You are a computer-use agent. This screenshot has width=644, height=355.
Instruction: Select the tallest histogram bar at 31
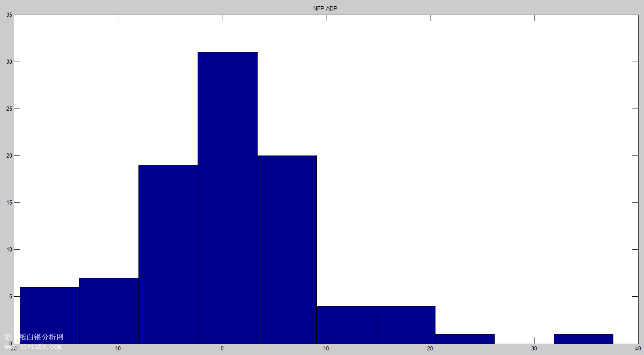tap(227, 198)
